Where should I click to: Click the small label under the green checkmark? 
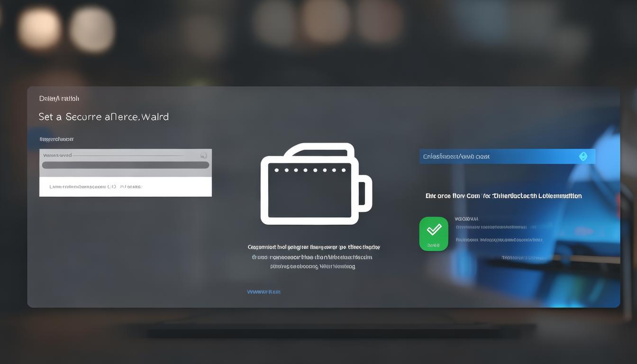(433, 246)
